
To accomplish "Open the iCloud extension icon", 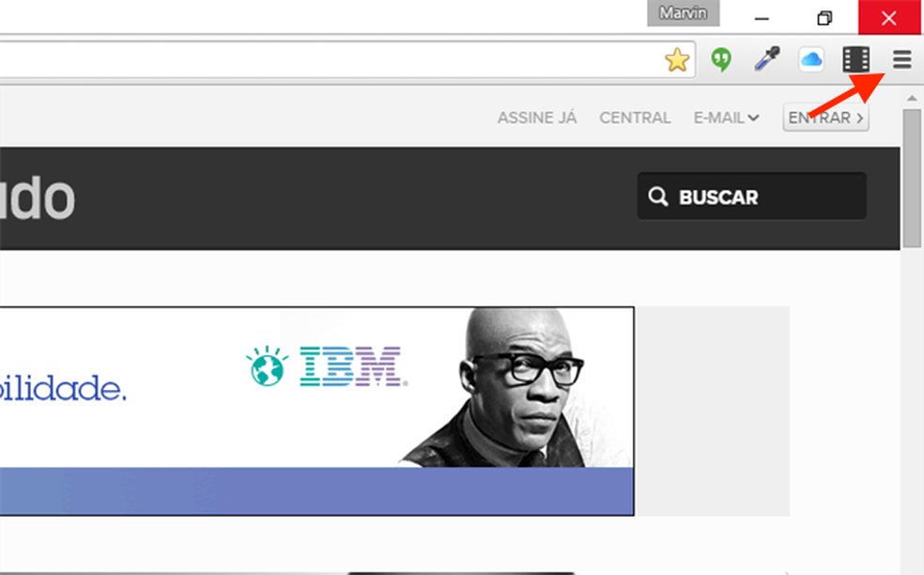I will (810, 59).
